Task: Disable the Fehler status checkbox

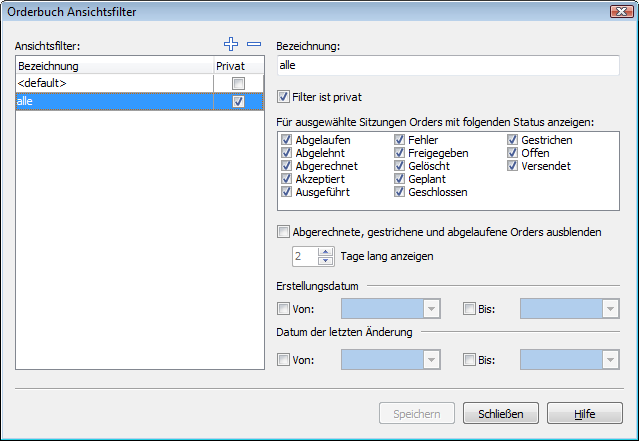Action: 400,140
